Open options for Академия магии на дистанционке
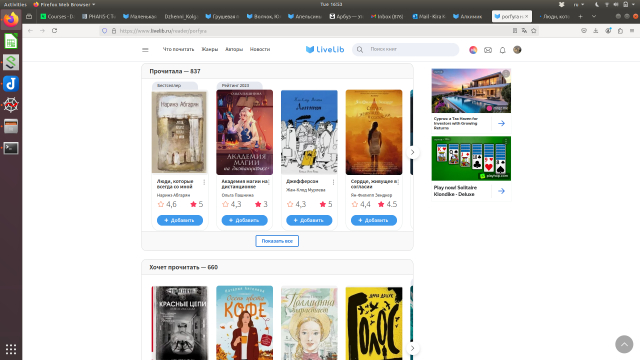 pos(269,182)
